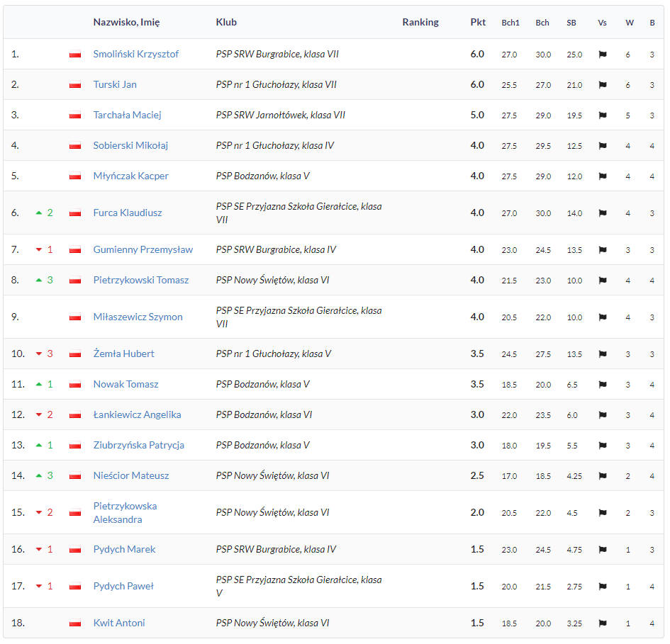Image resolution: width=670 pixels, height=644 pixels.
Task: Click the Nazwisko, Imię column header
Action: click(x=126, y=22)
